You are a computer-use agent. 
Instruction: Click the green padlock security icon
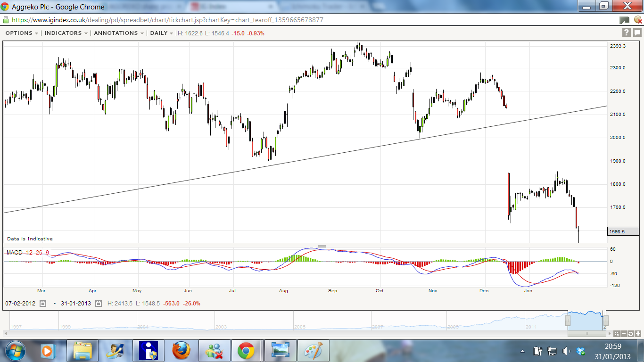pos(6,20)
